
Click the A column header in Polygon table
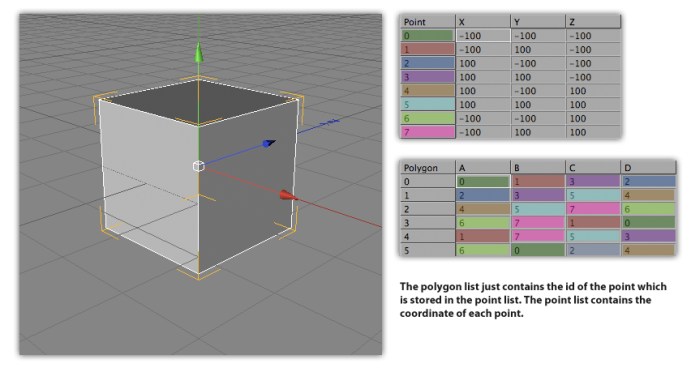tap(483, 168)
